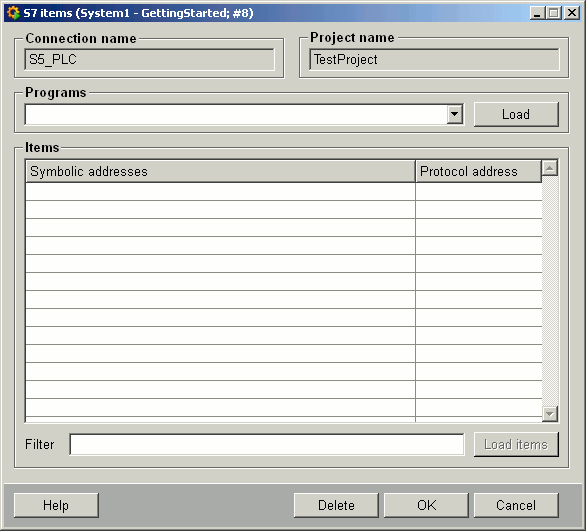Click the scroll up arrow of Items list
The image size is (586, 531).
(550, 168)
